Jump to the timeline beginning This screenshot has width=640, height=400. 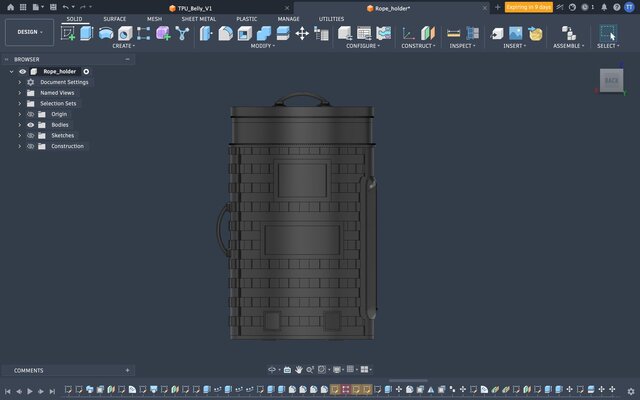[x=7, y=391]
